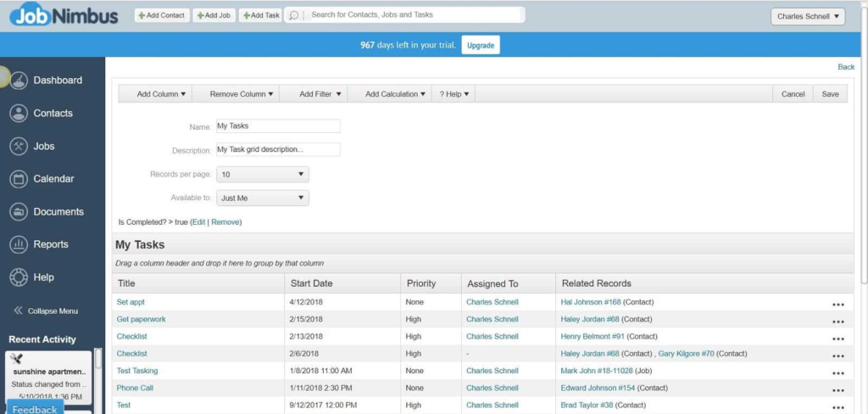This screenshot has width=868, height=414.
Task: Click the Name input field
Action: coord(278,126)
